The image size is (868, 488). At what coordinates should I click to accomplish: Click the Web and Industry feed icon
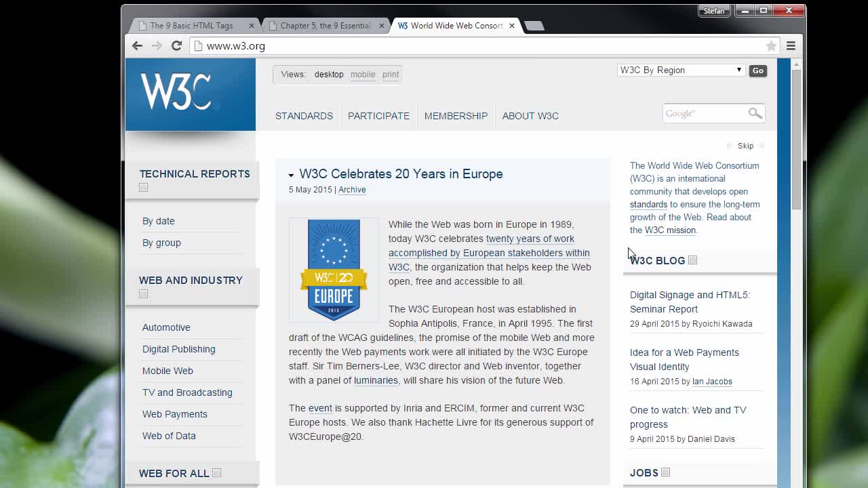[144, 294]
